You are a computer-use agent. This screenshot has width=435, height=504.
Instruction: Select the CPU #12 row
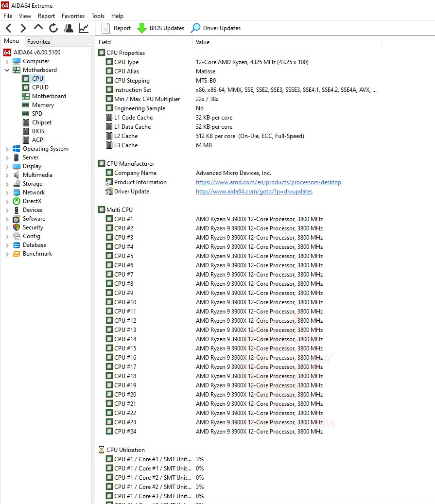tap(238, 321)
